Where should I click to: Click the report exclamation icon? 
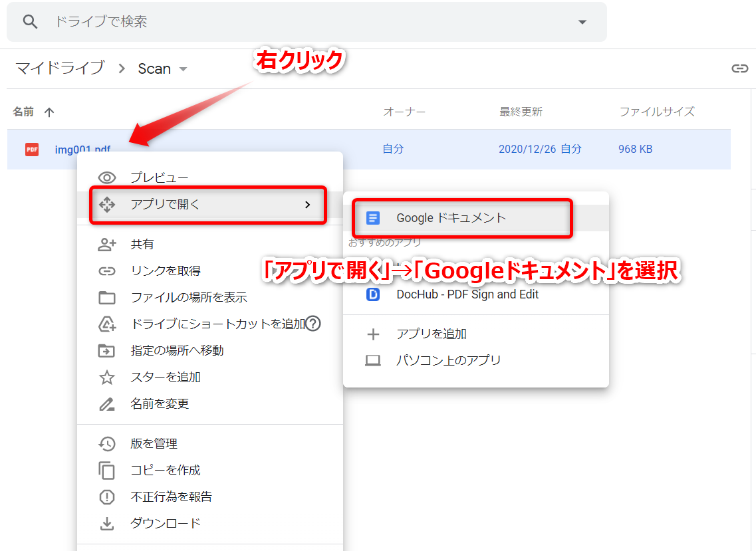click(107, 497)
